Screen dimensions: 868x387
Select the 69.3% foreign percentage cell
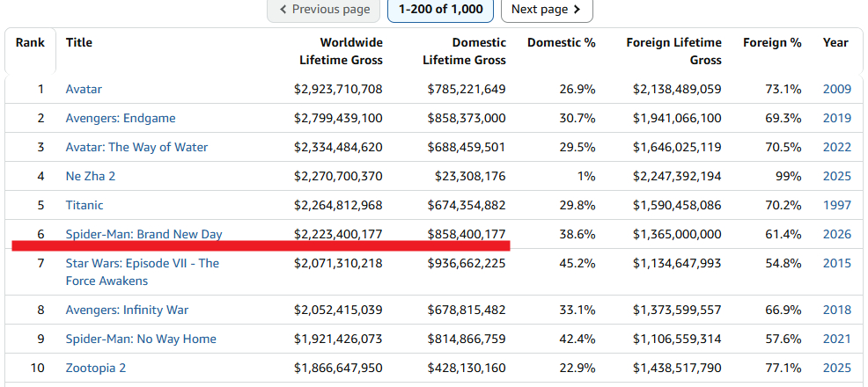point(783,119)
